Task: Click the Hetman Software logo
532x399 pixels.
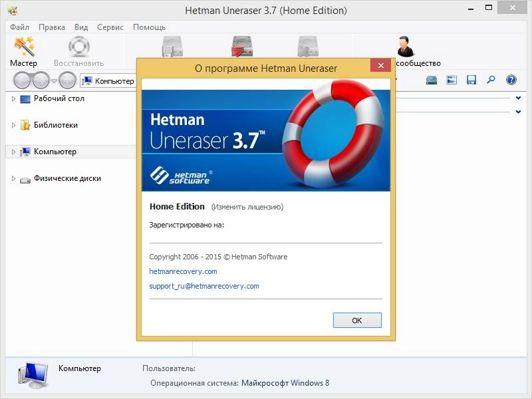Action: (181, 176)
